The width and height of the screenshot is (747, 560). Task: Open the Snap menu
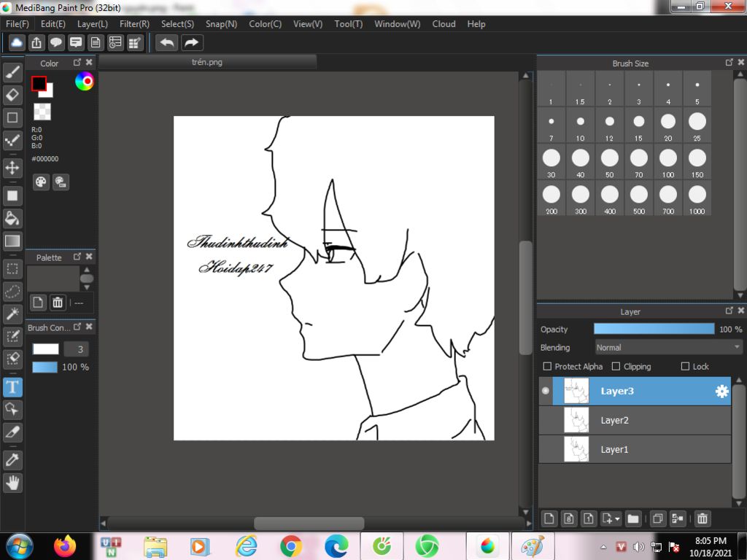(x=221, y=24)
